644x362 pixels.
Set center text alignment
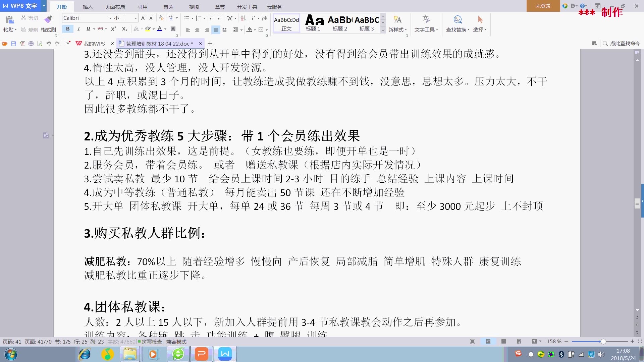click(x=197, y=30)
